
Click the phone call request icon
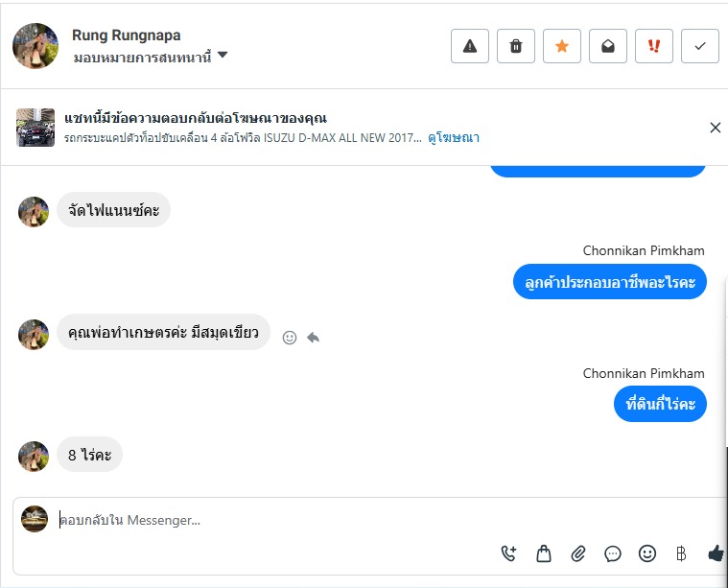pyautogui.click(x=509, y=553)
